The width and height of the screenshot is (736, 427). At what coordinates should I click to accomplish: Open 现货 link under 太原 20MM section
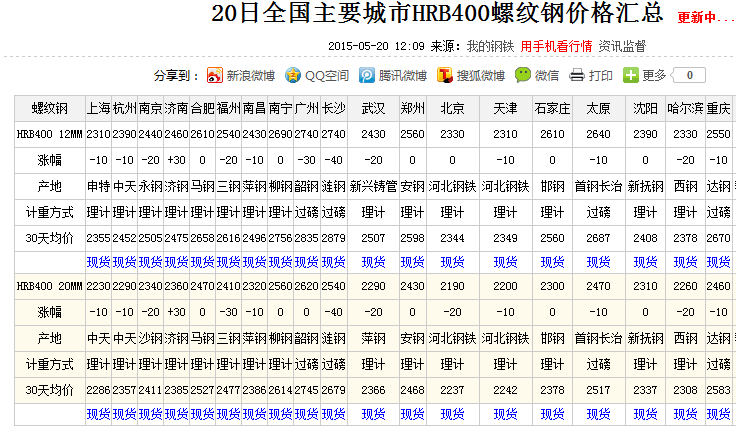point(598,414)
